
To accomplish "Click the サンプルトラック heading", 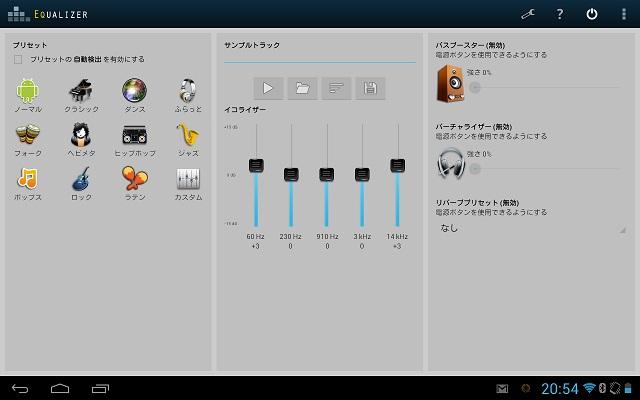I will (252, 45).
